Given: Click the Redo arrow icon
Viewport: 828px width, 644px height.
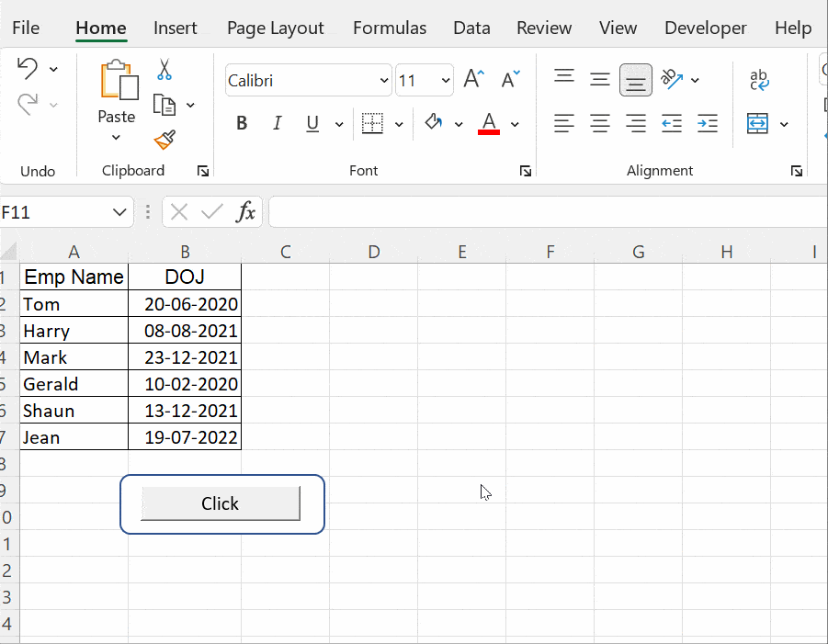Looking at the screenshot, I should pyautogui.click(x=28, y=104).
